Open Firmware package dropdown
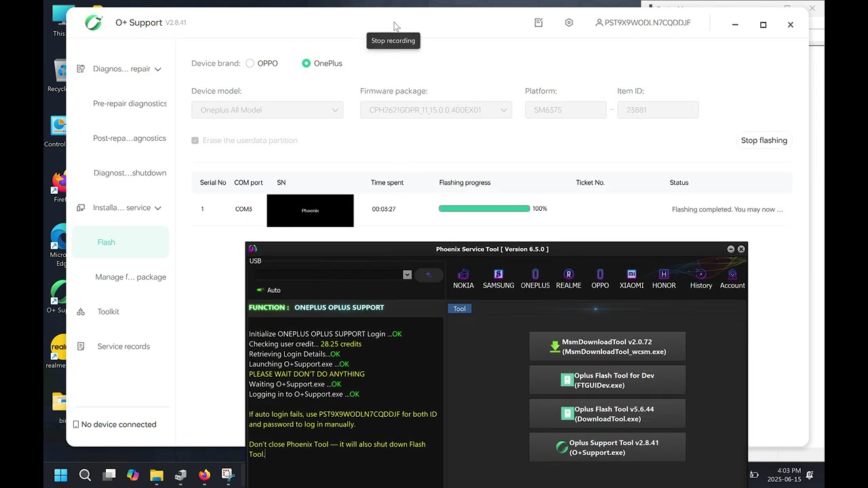This screenshot has height=488, width=868. click(x=436, y=110)
